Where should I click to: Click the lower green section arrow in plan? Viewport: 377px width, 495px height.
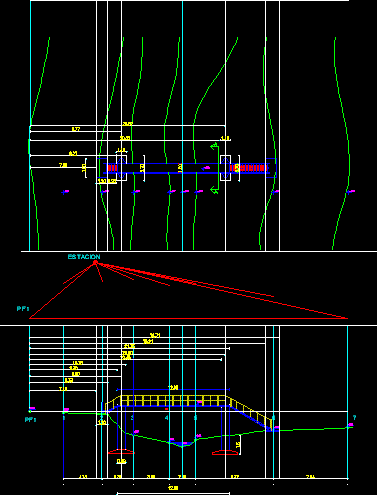(x=214, y=190)
